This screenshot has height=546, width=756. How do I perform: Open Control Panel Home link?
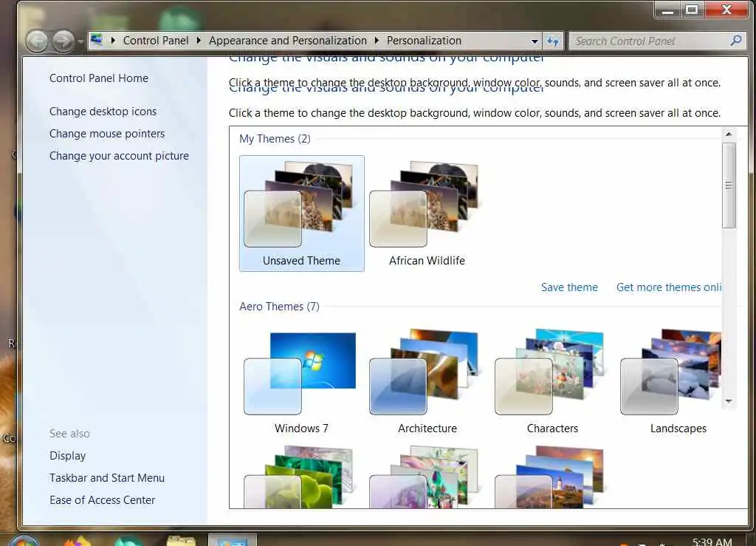tap(99, 78)
